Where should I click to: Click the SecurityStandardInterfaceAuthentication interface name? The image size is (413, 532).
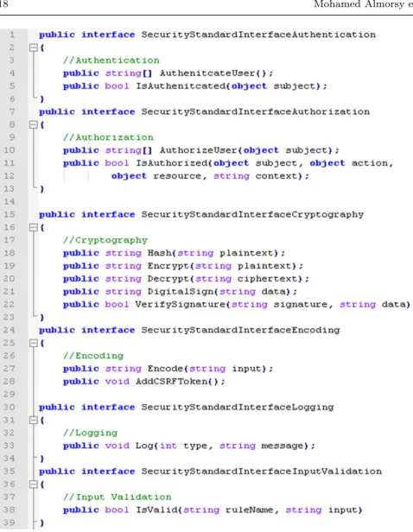pos(258,35)
